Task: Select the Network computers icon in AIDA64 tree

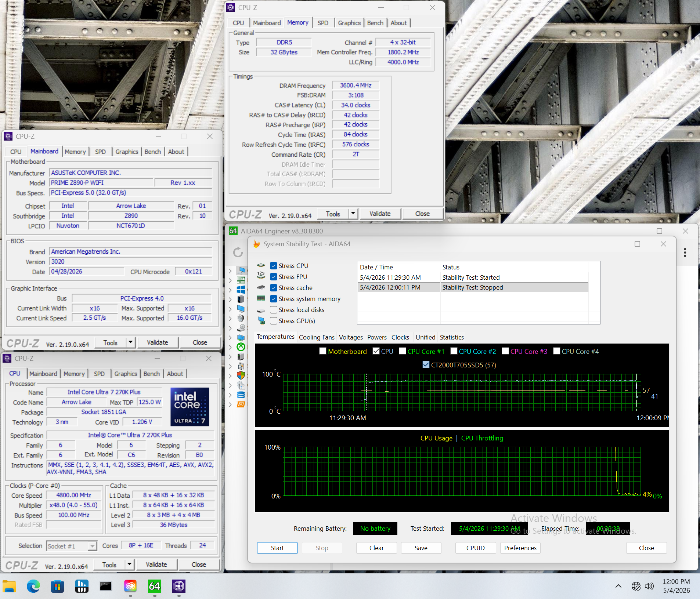Action: click(241, 338)
